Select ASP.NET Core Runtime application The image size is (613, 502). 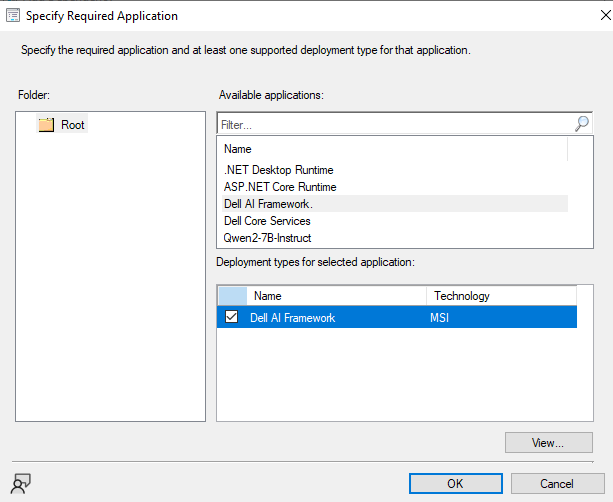tap(280, 187)
